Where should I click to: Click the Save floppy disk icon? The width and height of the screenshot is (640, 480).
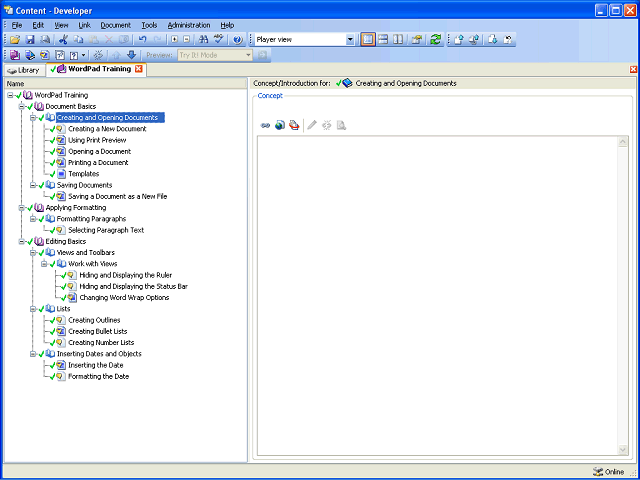tap(30, 40)
